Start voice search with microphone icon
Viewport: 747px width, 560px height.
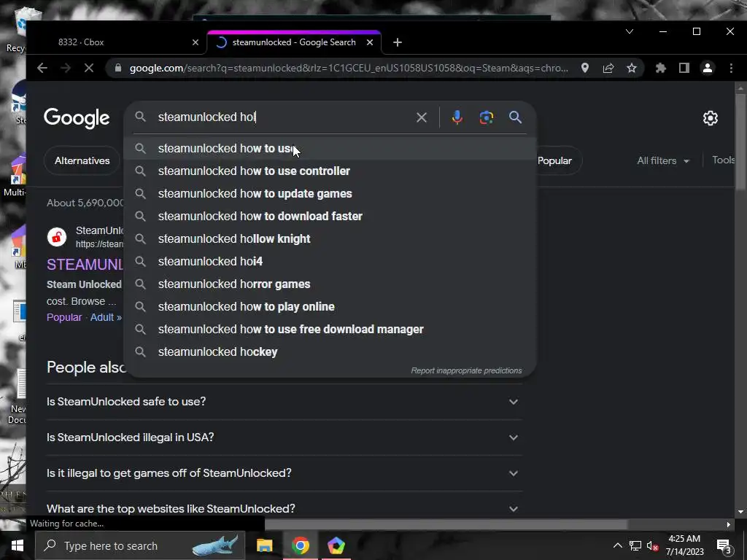pos(457,117)
